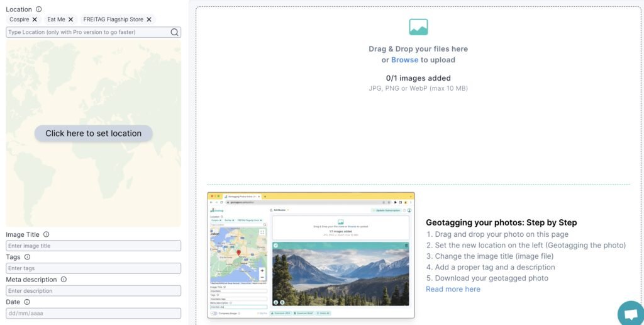The image size is (644, 325).
Task: Click the info icon next to Location
Action: (39, 9)
